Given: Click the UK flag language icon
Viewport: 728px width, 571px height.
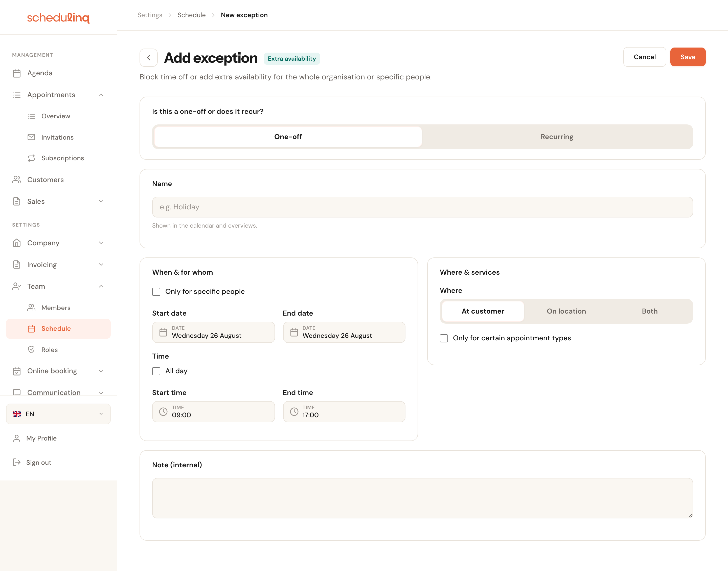Looking at the screenshot, I should pos(17,414).
